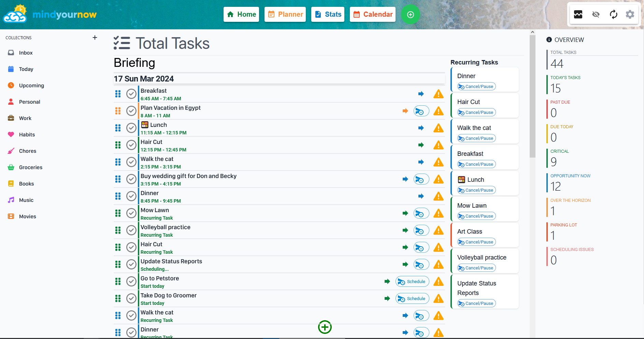
Task: Click Cancel/Pause on the Dinner recurring task
Action: pyautogui.click(x=476, y=86)
